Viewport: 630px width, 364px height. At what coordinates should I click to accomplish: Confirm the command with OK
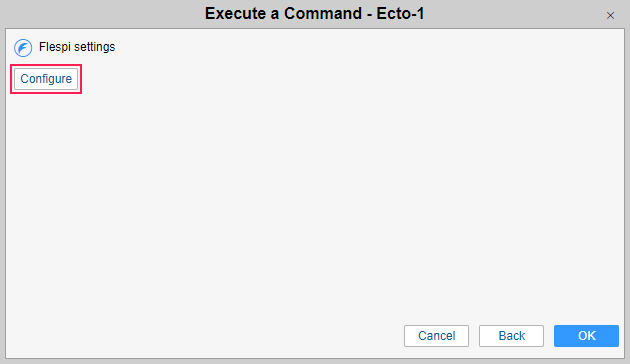pyautogui.click(x=586, y=336)
